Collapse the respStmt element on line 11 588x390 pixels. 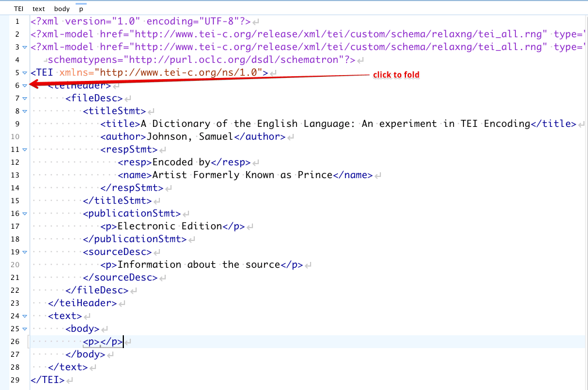coord(24,150)
